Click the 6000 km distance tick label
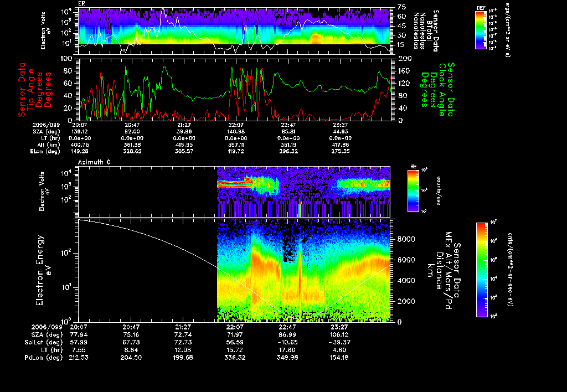Image resolution: width=567 pixels, height=392 pixels. click(406, 260)
